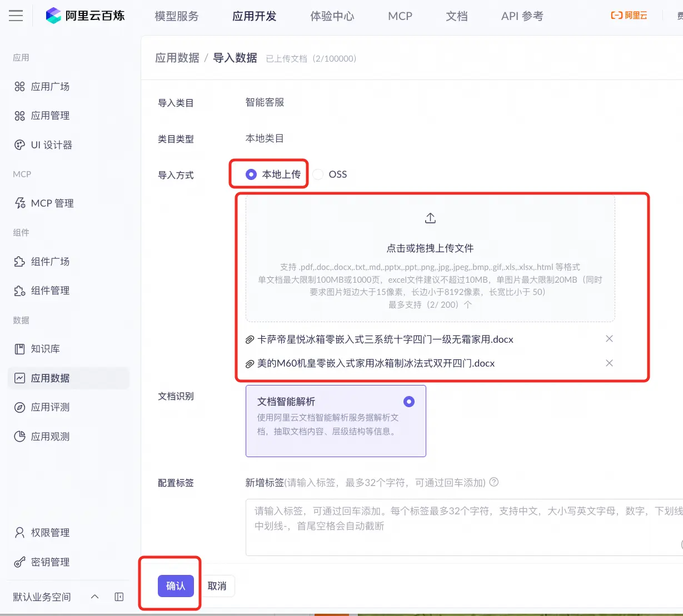Click the 阿里云 brand logo at top right
Viewport: 683px width, 616px height.
point(629,16)
